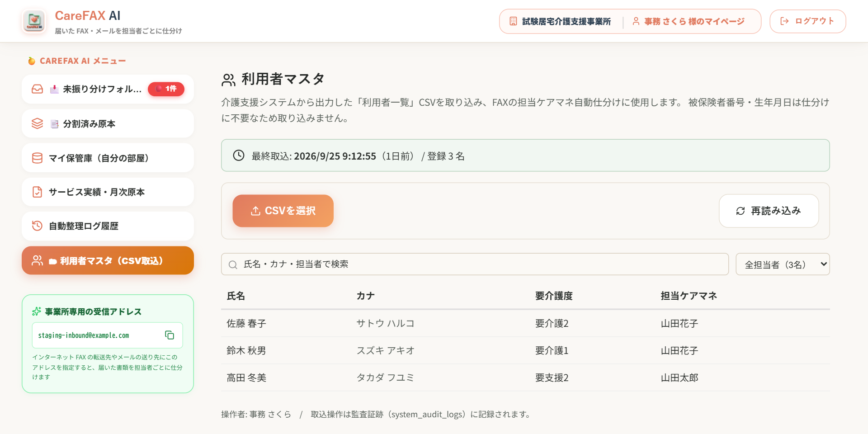Click the database icon for マイ保管庫
868x434 pixels.
click(38, 158)
